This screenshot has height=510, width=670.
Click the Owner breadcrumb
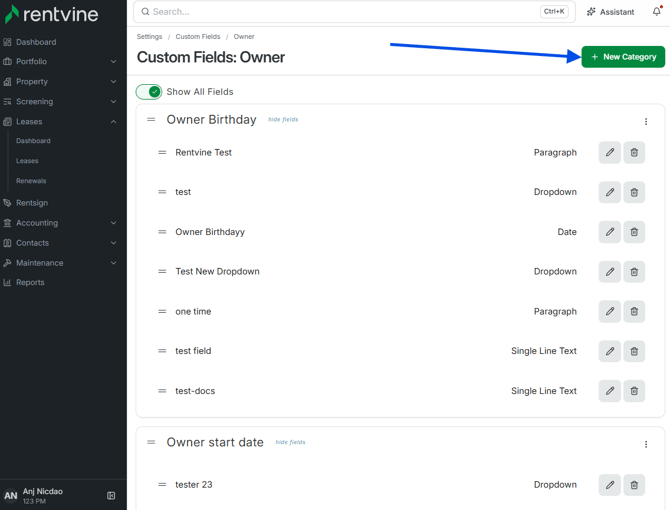pos(244,37)
